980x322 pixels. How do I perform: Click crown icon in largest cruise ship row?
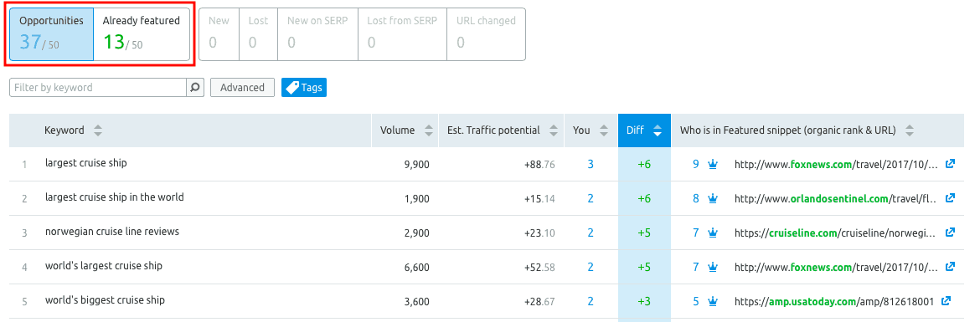point(713,165)
